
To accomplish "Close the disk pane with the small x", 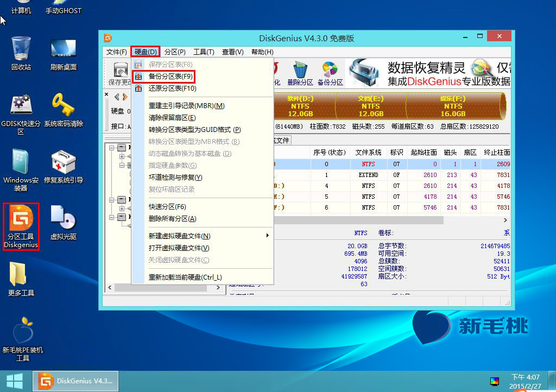I will [x=106, y=94].
